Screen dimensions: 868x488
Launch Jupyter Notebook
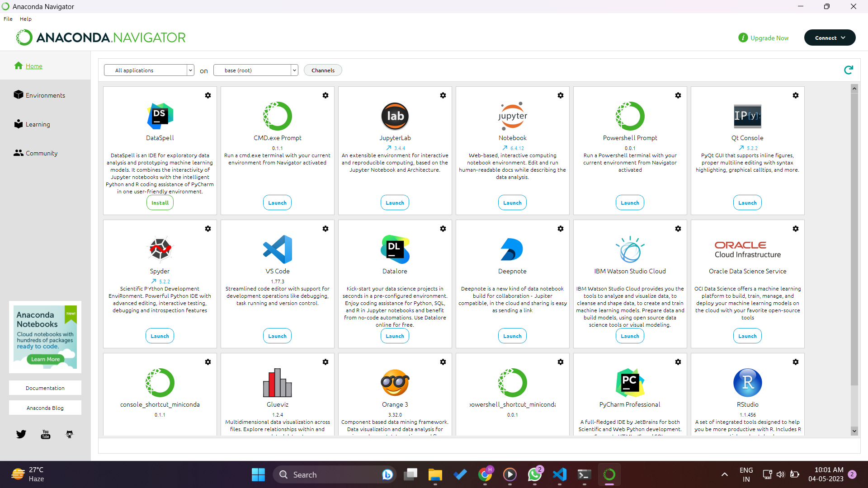[x=513, y=203]
